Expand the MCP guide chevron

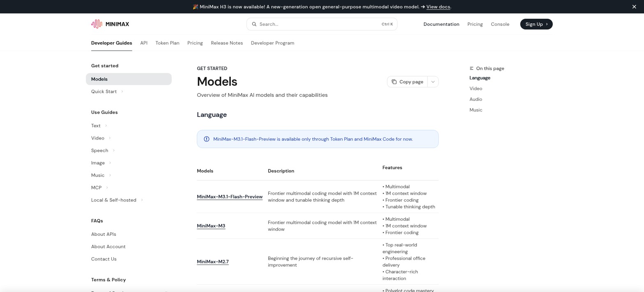107,187
